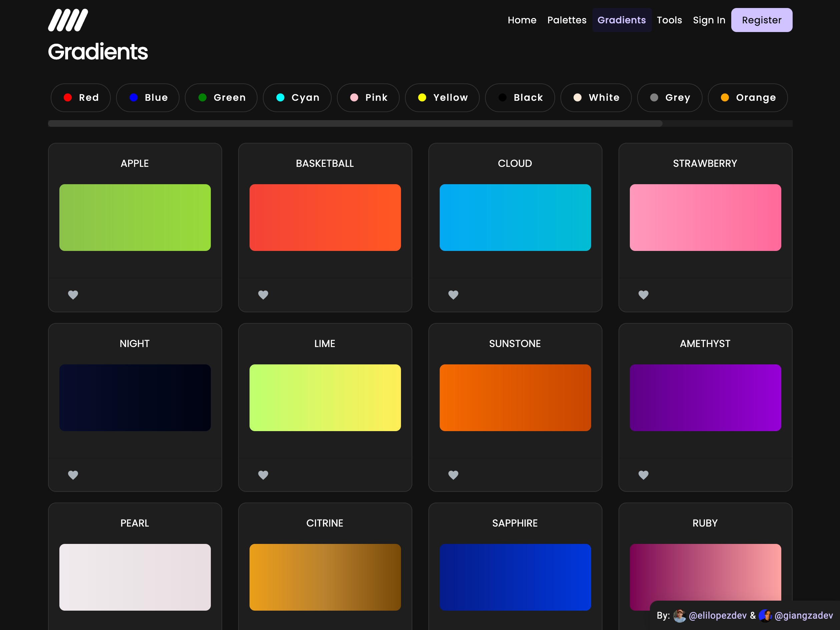Select the LIME yellow-green gradient swatch
Image resolution: width=840 pixels, height=630 pixels.
(x=325, y=398)
